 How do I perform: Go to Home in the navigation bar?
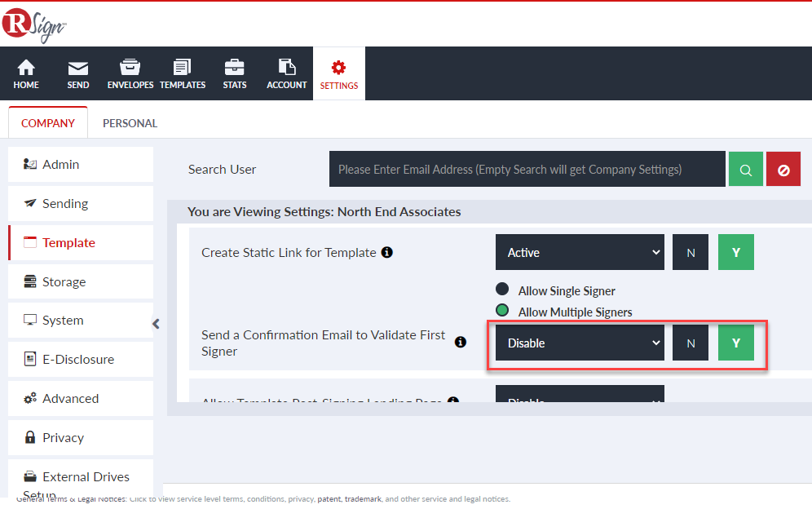(26, 74)
